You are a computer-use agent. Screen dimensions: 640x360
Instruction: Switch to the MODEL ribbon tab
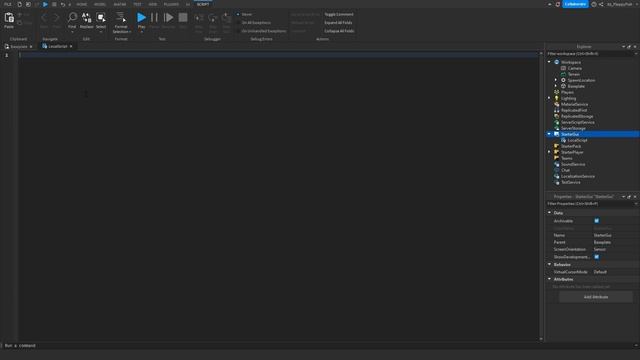[x=100, y=4]
